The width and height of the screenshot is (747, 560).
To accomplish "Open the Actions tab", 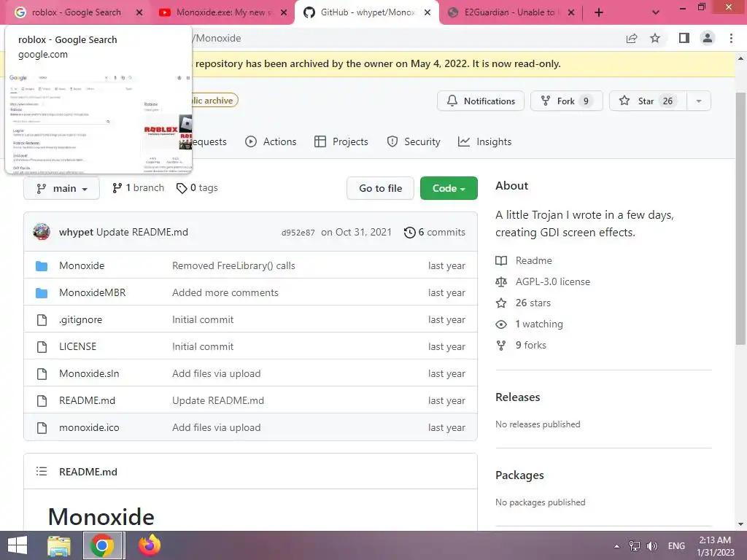I will [x=271, y=142].
